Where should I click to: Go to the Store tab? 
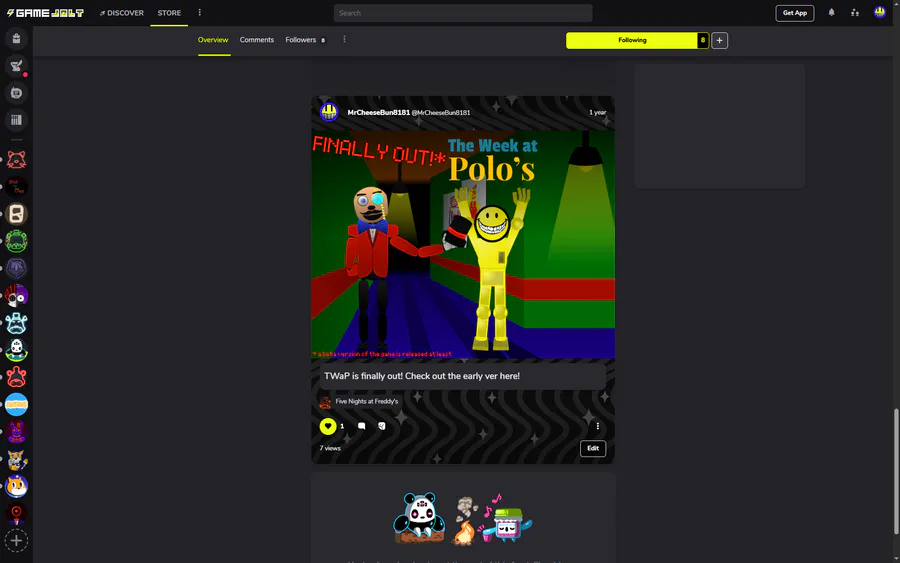click(169, 13)
